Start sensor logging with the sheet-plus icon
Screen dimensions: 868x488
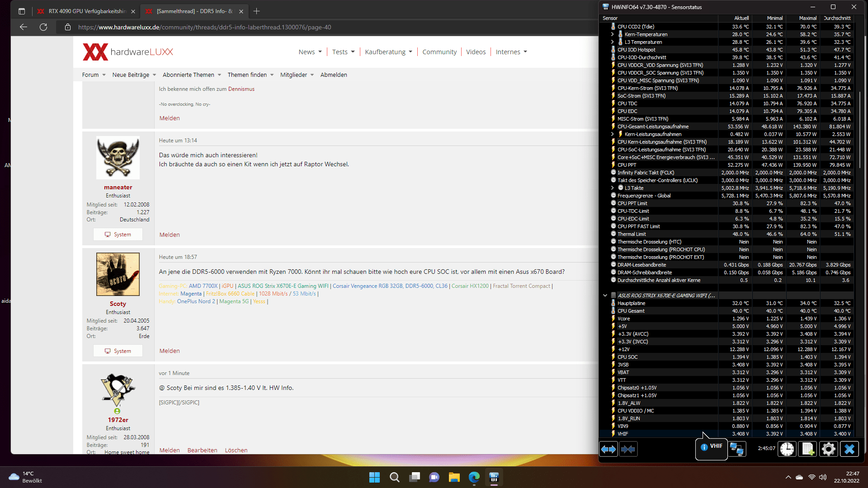(x=808, y=449)
